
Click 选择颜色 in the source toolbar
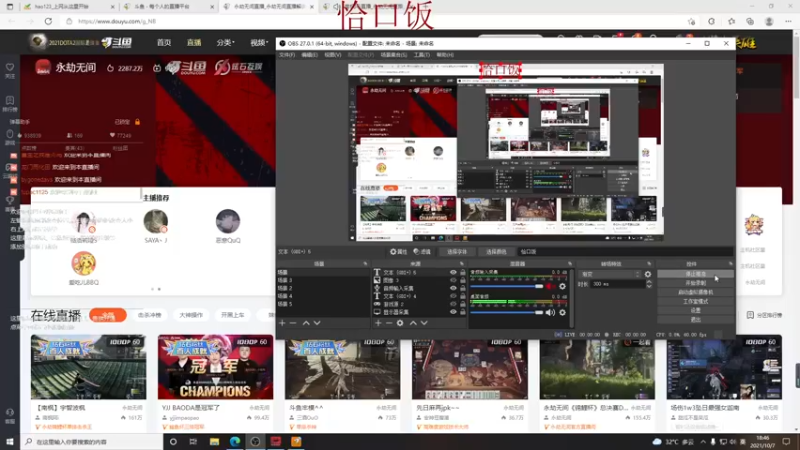(x=496, y=252)
